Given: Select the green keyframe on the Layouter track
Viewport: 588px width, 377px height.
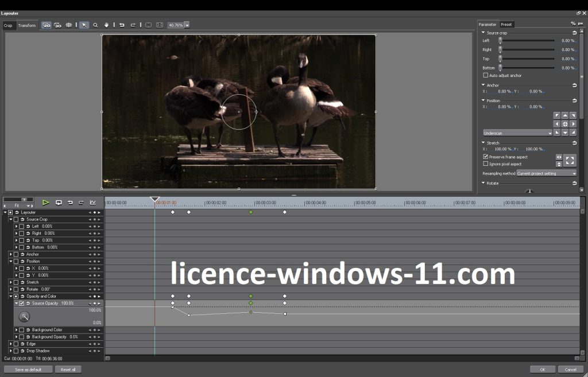Looking at the screenshot, I should pos(250,212).
